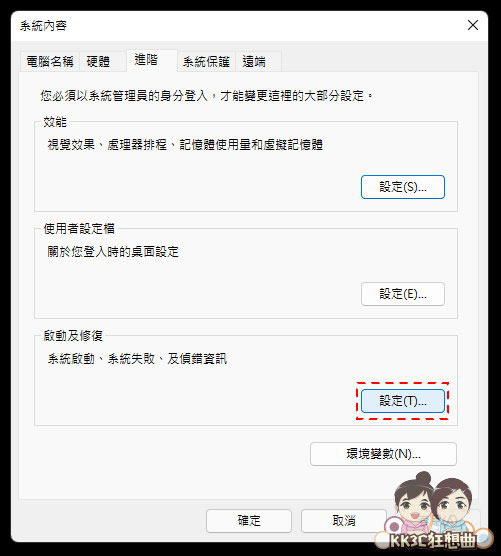Click the 效能 group heading
The image size is (501, 556).
pyautogui.click(x=55, y=122)
